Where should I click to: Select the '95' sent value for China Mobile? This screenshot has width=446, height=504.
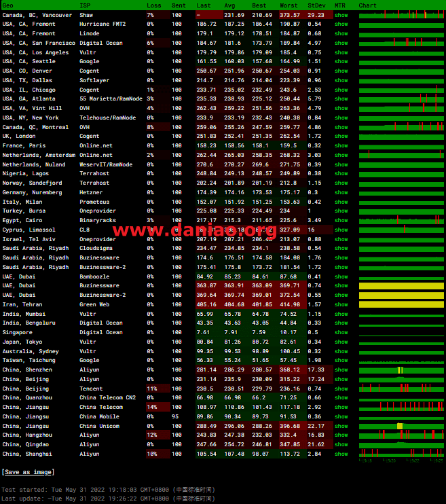point(175,416)
